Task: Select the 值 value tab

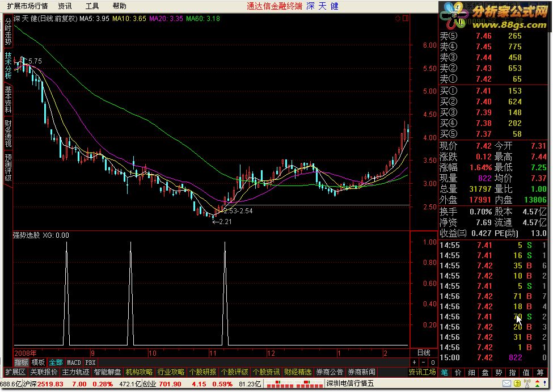Action: point(526,372)
